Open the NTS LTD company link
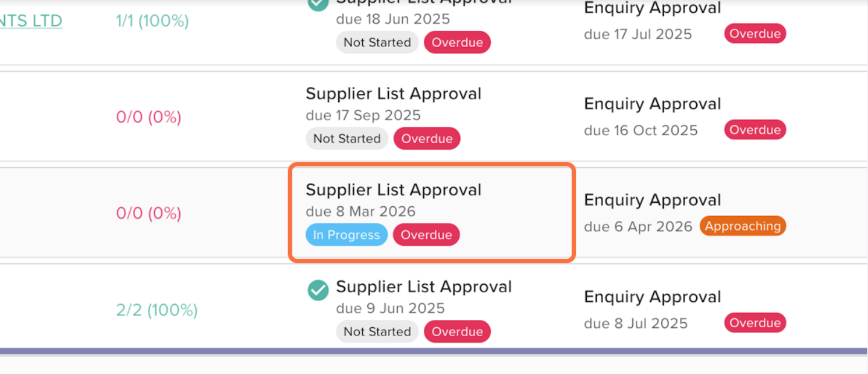Image resolution: width=868 pixels, height=374 pixels. coord(31,21)
